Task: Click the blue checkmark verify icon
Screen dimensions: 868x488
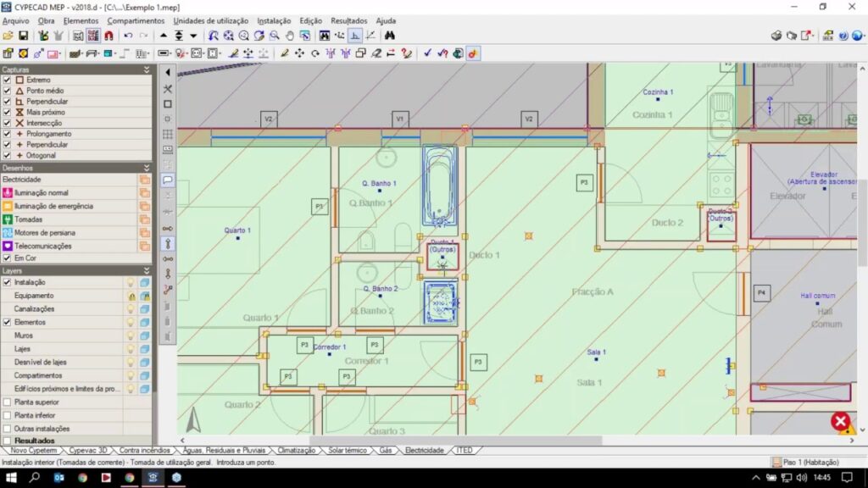Action: click(x=427, y=53)
